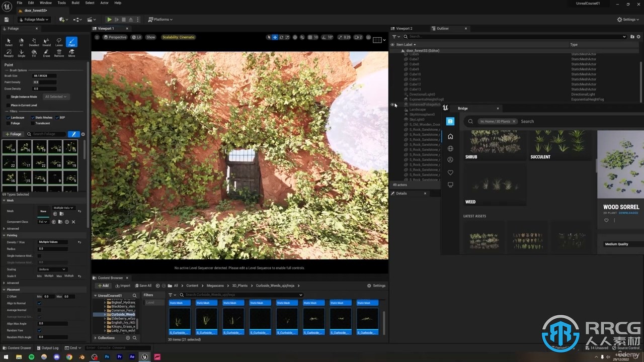Open the Scaling Uniform dropdown
This screenshot has width=644, height=362.
coord(52,269)
